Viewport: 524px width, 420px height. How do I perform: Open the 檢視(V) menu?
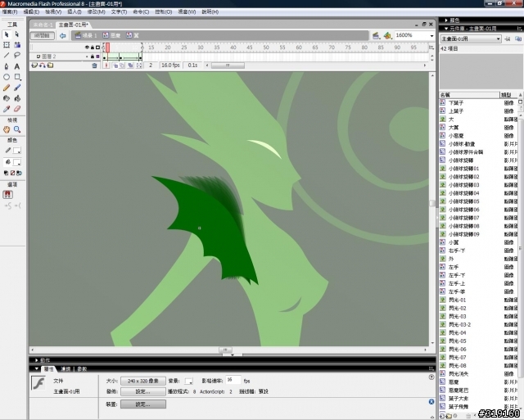pos(53,11)
